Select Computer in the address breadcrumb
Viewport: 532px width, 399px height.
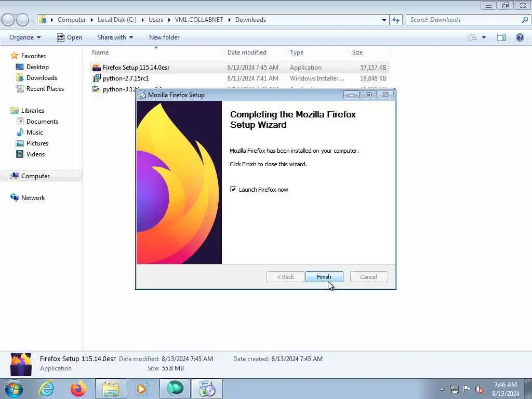pyautogui.click(x=72, y=20)
